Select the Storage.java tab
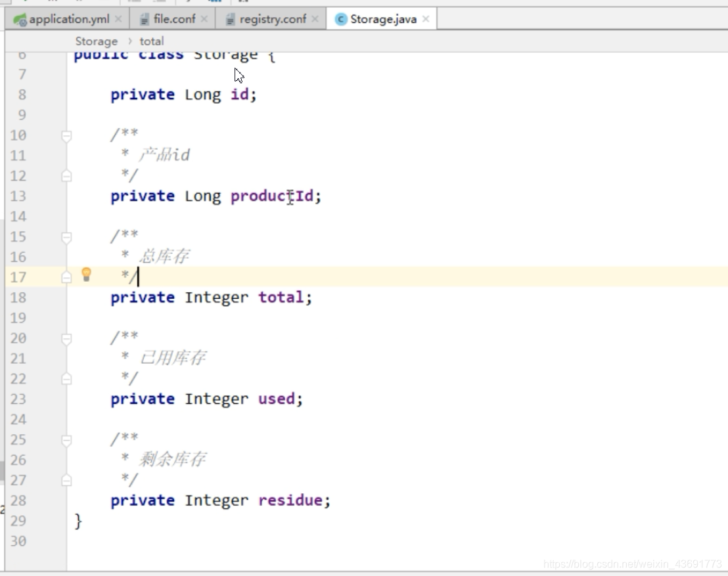Screen dimensions: 728x576 383,19
